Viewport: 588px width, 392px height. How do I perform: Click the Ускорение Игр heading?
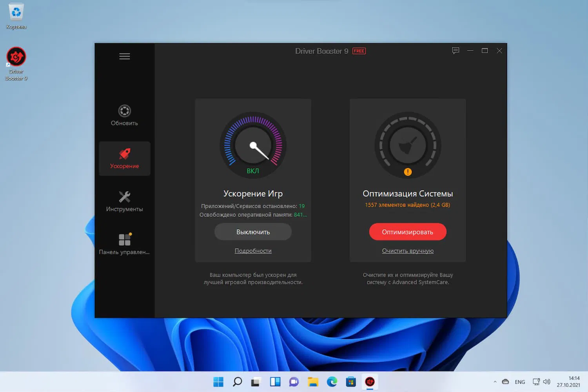(253, 194)
